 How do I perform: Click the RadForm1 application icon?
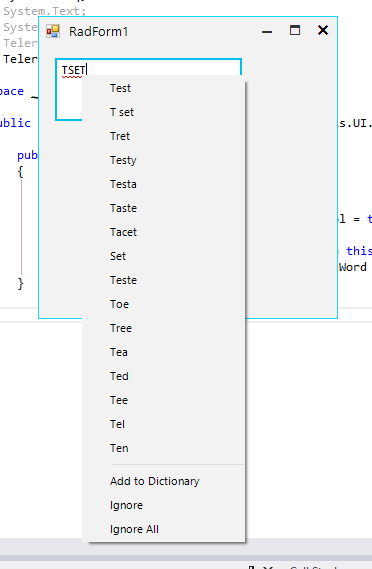point(53,31)
